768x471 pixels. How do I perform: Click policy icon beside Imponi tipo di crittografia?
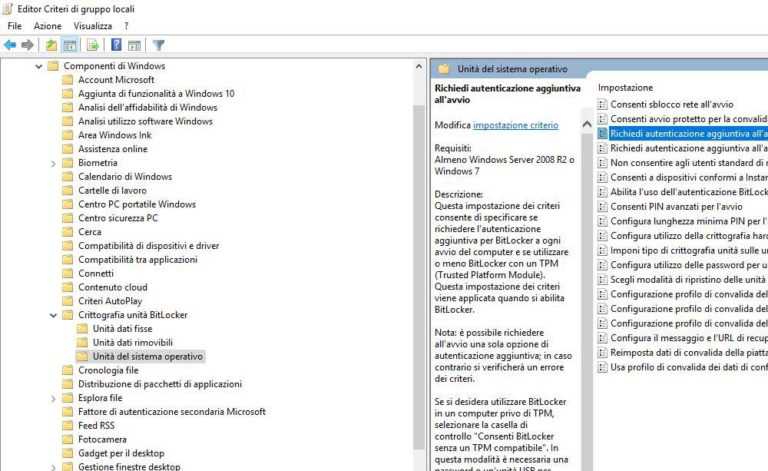pos(602,251)
